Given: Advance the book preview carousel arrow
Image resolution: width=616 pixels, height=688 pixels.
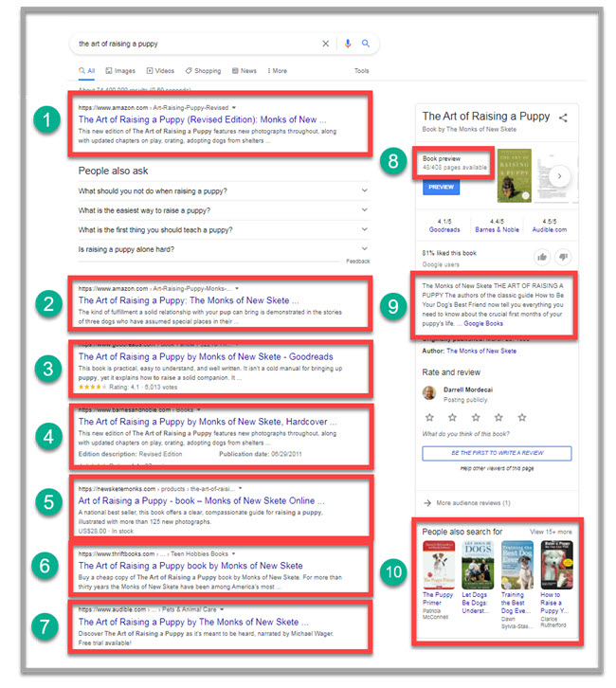Looking at the screenshot, I should pos(559,176).
